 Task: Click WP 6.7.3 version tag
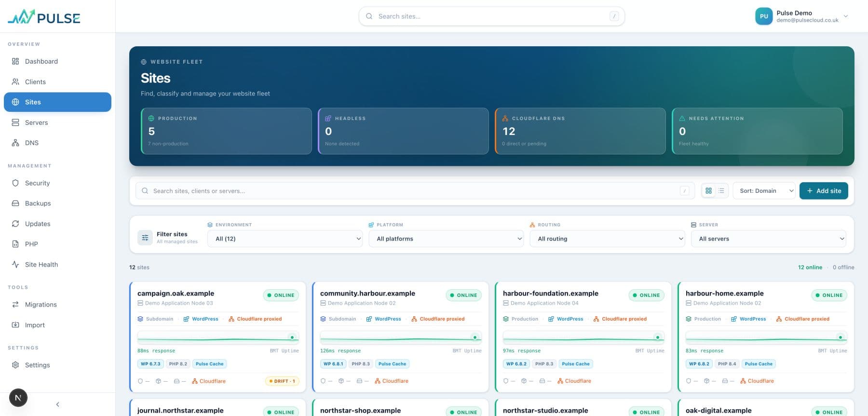150,364
